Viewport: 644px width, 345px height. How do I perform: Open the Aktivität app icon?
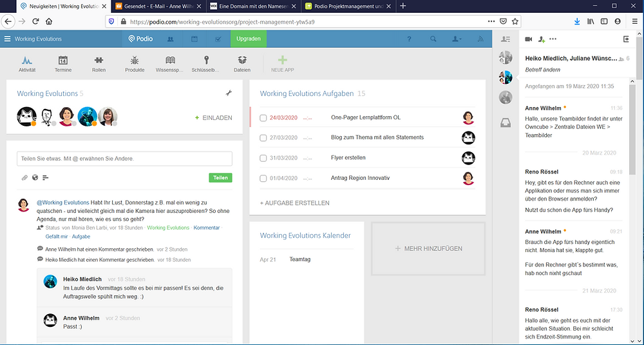click(x=27, y=64)
